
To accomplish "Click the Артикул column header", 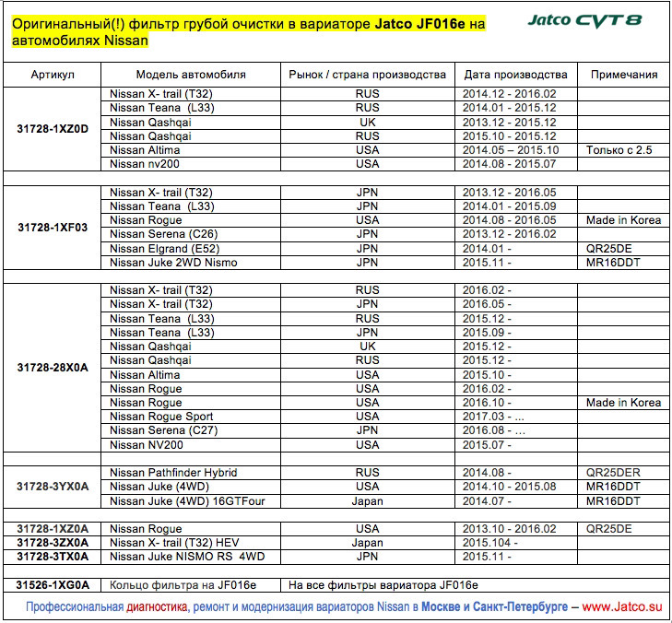I will click(x=53, y=75).
